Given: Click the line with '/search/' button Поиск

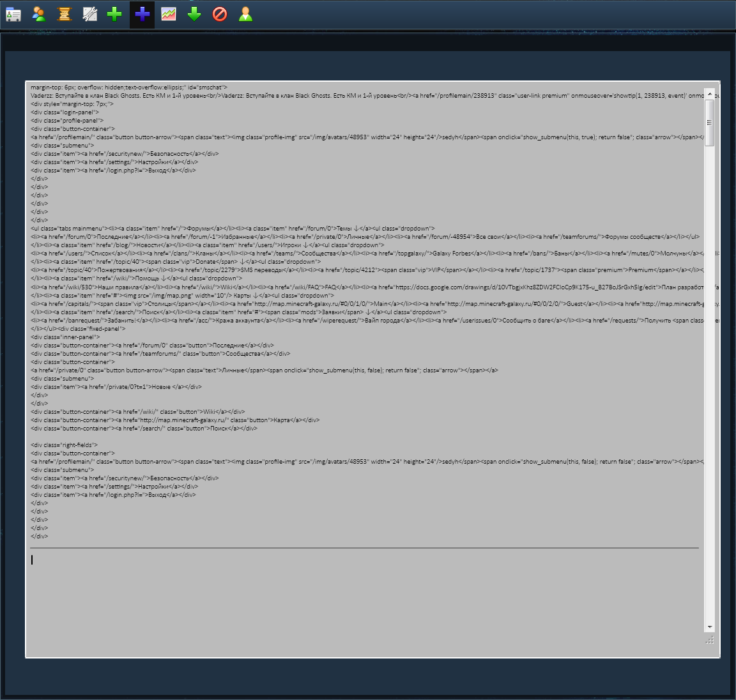Looking at the screenshot, I should [x=144, y=429].
